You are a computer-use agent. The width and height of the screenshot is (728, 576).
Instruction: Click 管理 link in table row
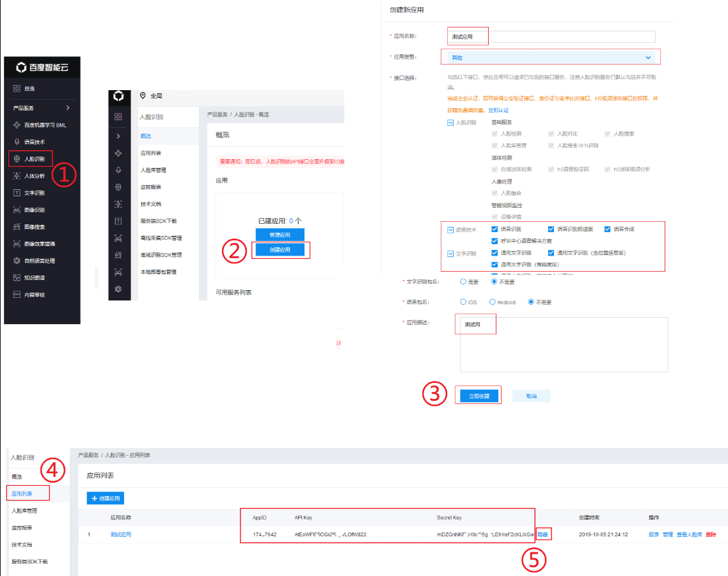pos(668,534)
